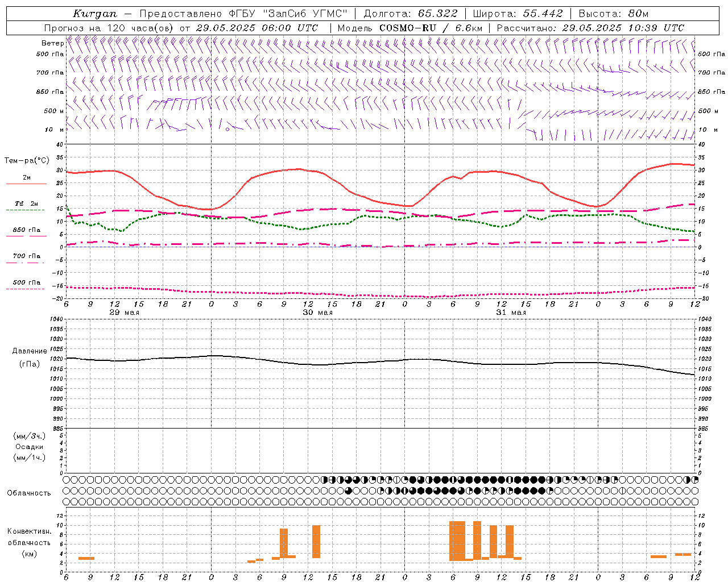Image resolution: width=728 pixels, height=582 pixels.
Task: Click the "Осадки" precipitation label
Action: pyautogui.click(x=30, y=447)
